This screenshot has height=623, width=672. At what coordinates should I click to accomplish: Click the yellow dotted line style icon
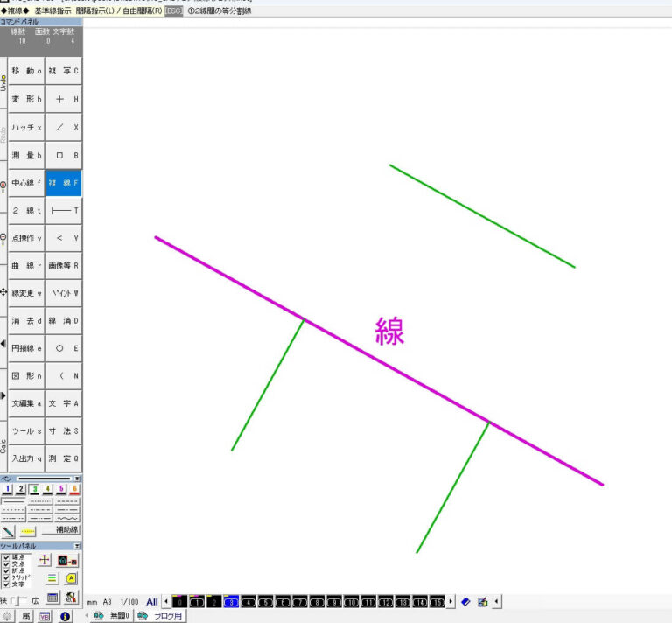[28, 530]
